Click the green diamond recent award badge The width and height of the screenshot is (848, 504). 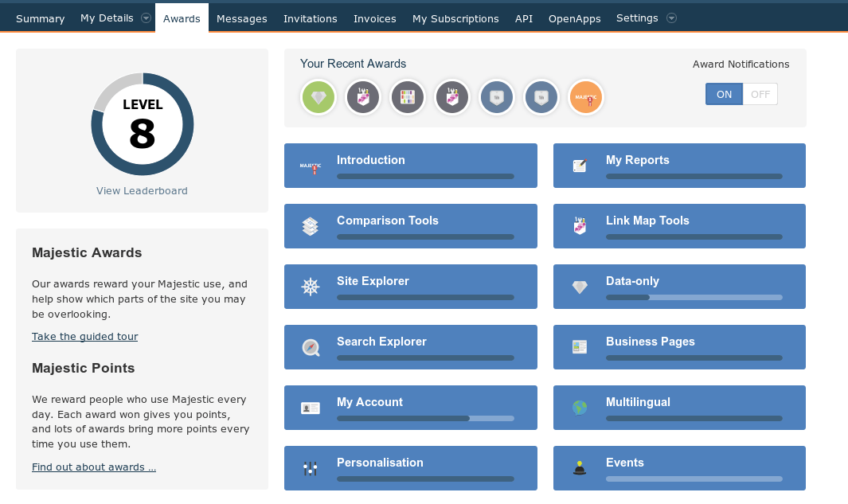pos(318,97)
